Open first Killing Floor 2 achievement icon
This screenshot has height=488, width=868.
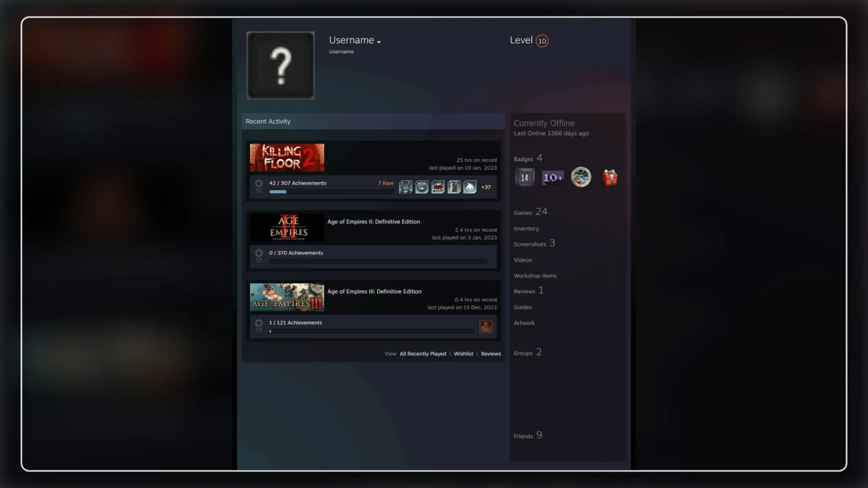point(406,187)
